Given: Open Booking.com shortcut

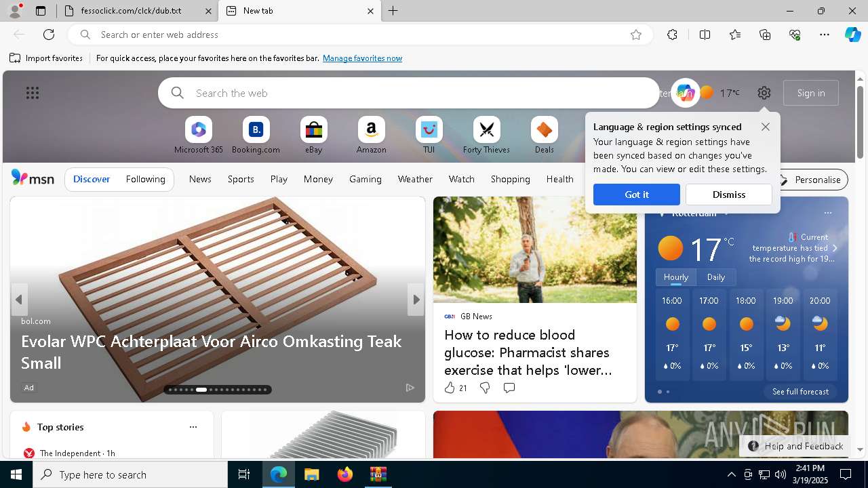Looking at the screenshot, I should pyautogui.click(x=256, y=136).
